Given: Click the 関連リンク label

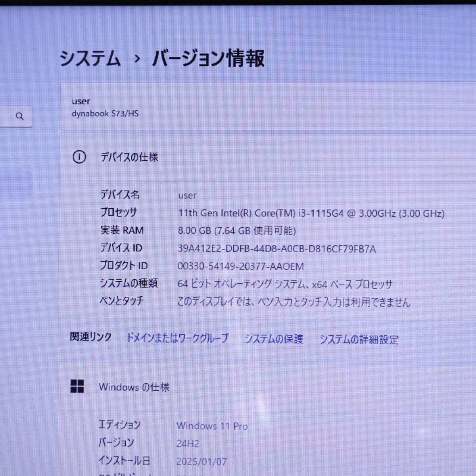Looking at the screenshot, I should 91,337.
